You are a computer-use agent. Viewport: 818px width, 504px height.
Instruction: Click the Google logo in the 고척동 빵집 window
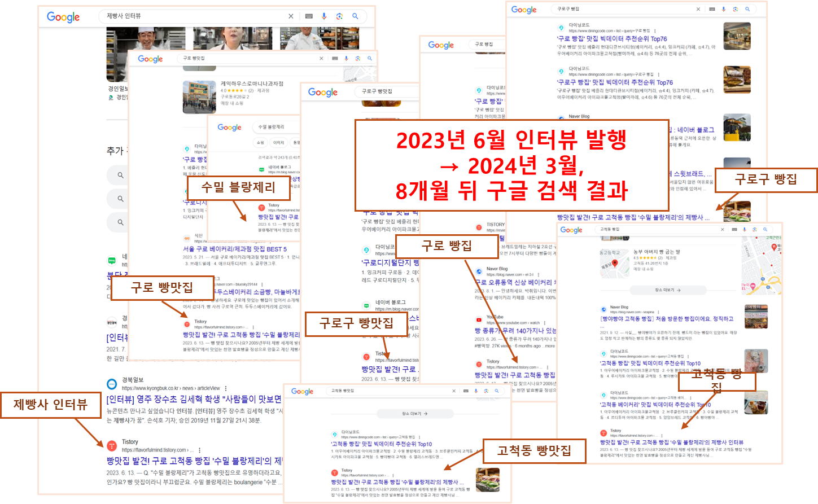point(571,230)
